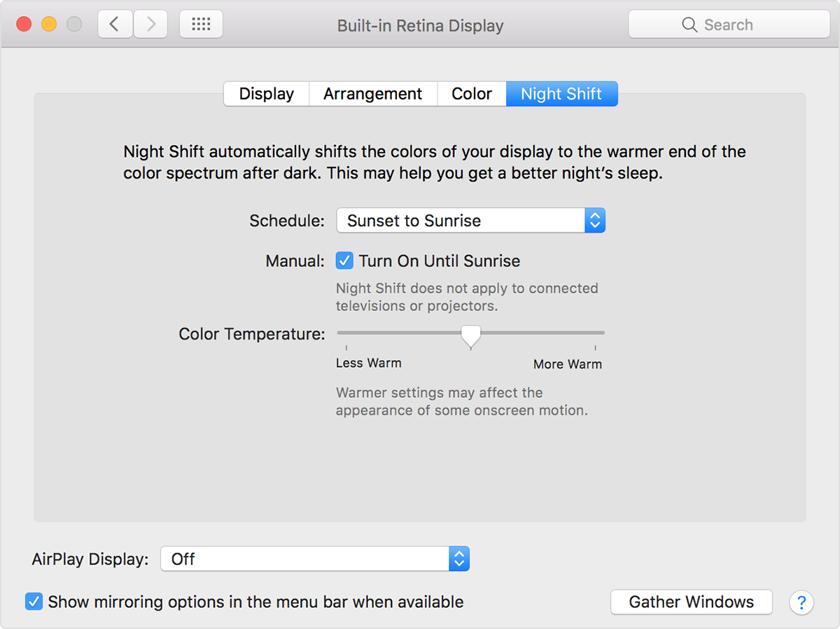Open the help question mark button

coord(801,602)
